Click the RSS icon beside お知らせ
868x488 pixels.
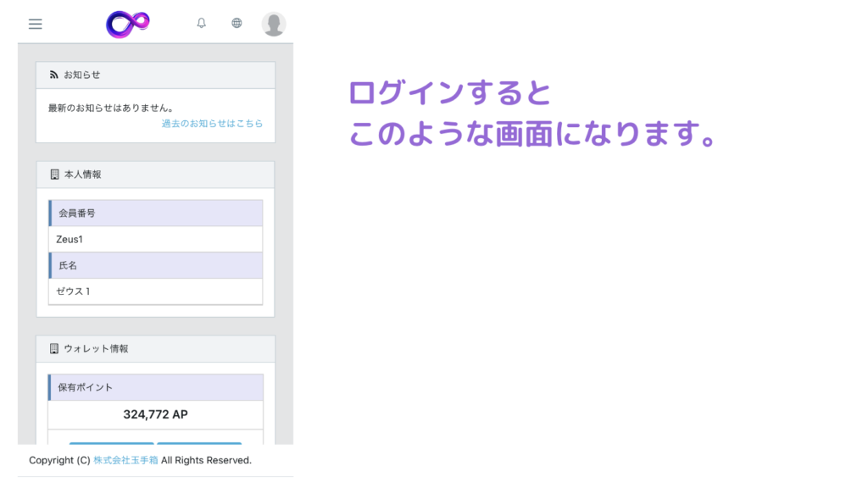pos(54,75)
